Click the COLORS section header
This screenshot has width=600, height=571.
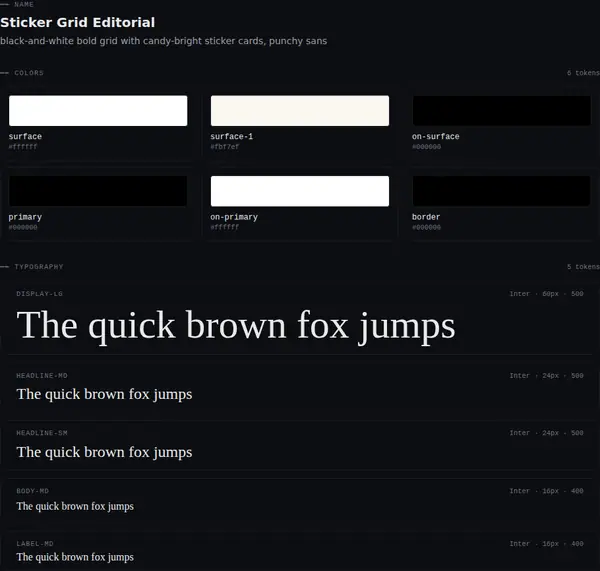click(29, 73)
